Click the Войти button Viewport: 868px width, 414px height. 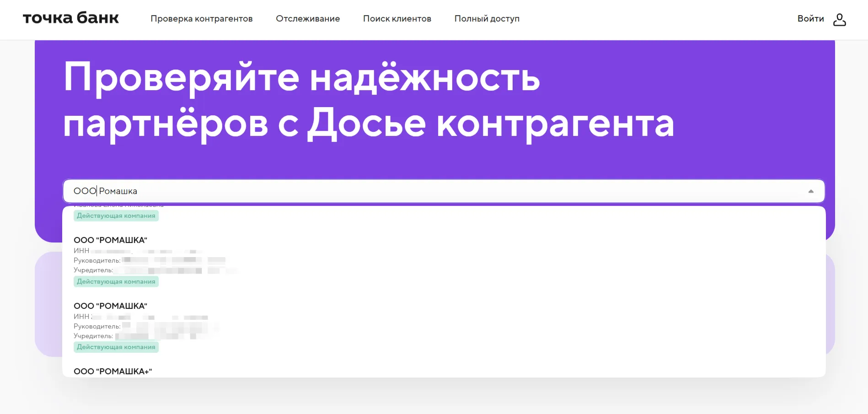810,19
